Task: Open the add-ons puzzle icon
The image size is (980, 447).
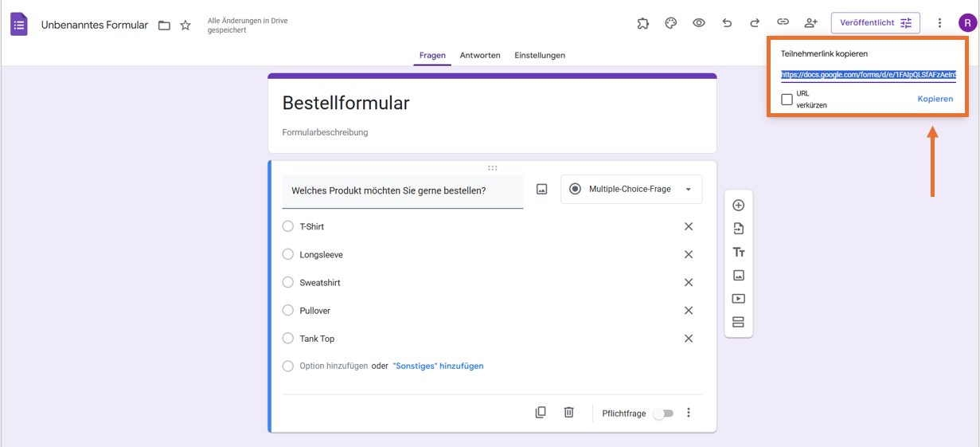Action: 643,23
